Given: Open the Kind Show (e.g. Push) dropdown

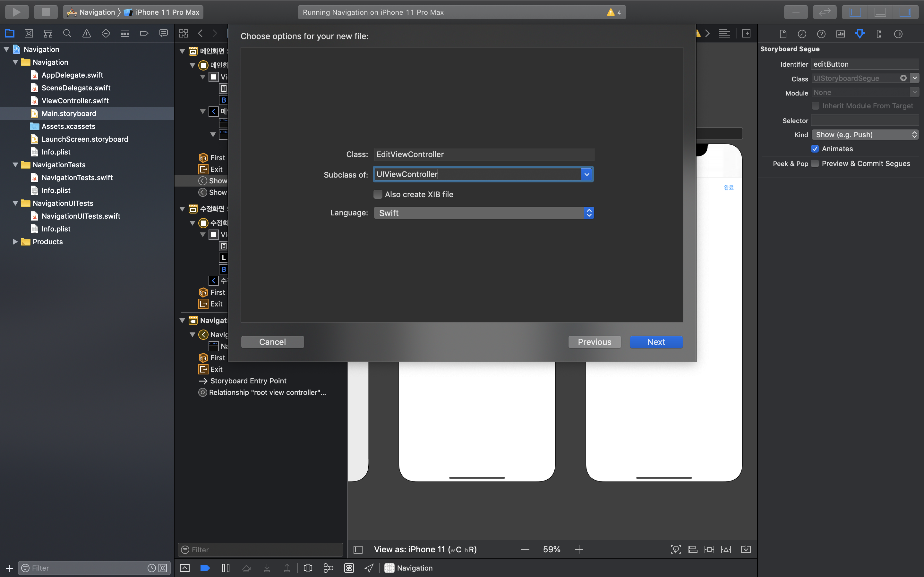Looking at the screenshot, I should pos(865,135).
